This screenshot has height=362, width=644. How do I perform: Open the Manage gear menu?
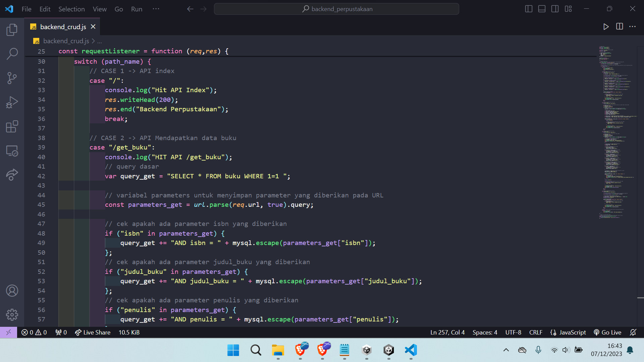click(12, 314)
